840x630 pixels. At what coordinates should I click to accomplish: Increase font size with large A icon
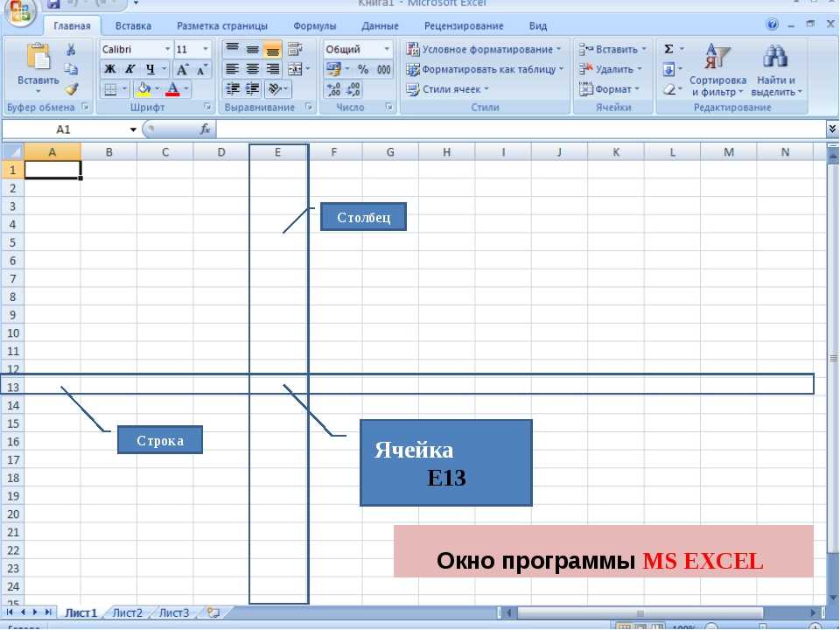182,69
